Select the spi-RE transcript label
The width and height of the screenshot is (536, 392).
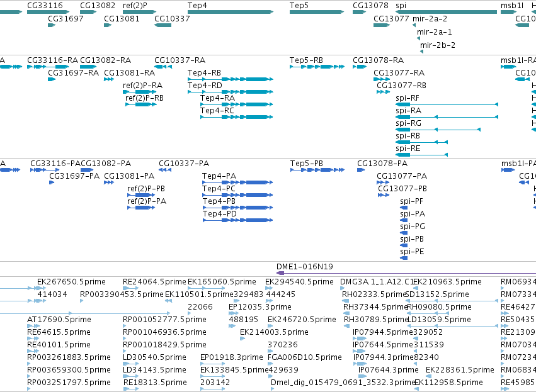(x=408, y=148)
